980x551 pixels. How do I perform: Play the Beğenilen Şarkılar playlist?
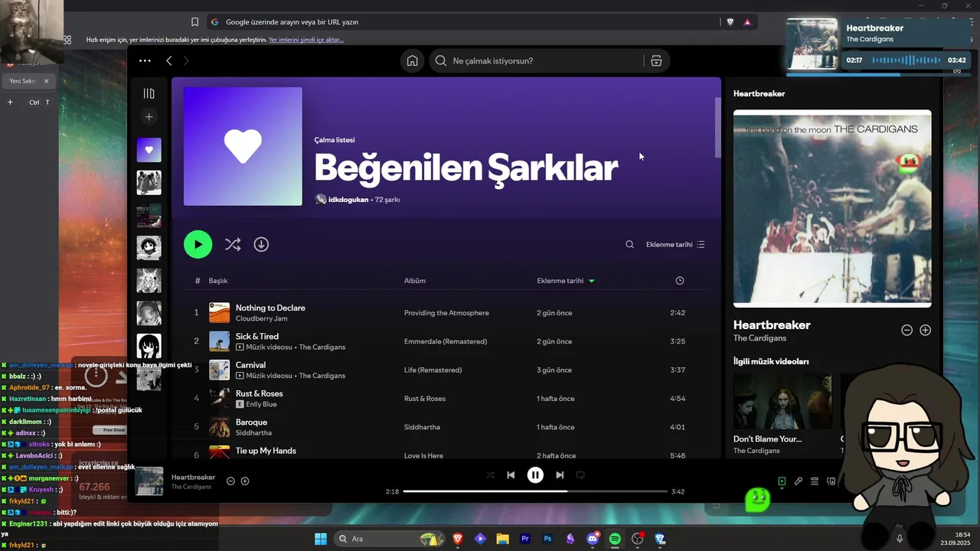click(x=198, y=244)
